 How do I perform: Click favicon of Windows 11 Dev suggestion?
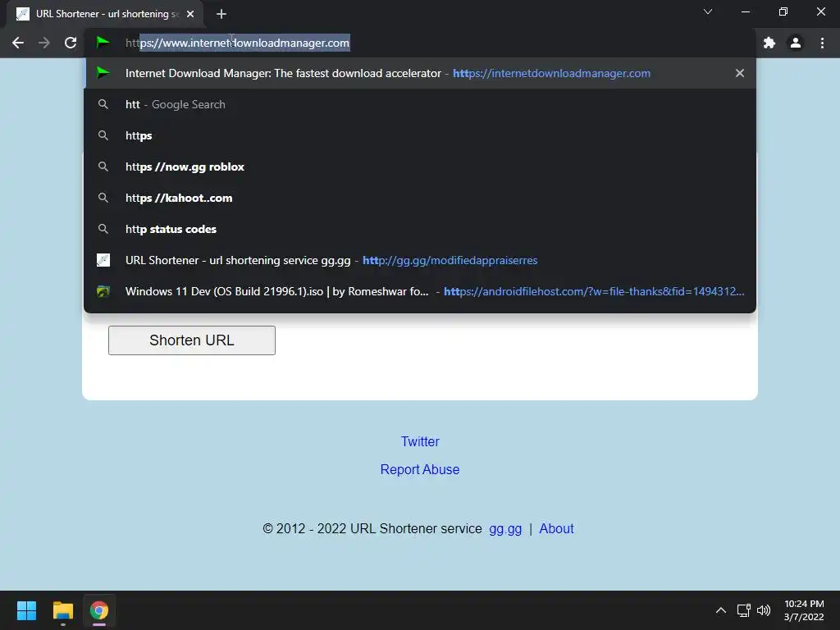(x=103, y=291)
